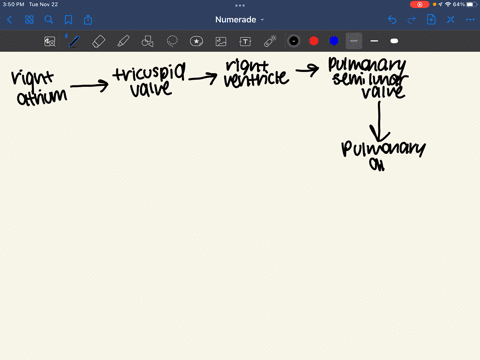Select the zoom window tool
The height and width of the screenshot is (360, 480).
click(50, 41)
